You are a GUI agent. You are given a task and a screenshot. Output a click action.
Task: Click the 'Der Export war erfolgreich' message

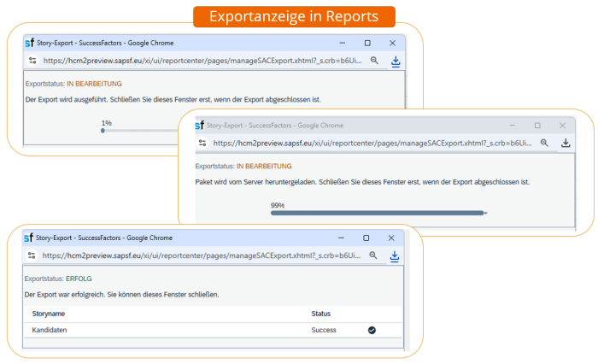pyautogui.click(x=121, y=295)
